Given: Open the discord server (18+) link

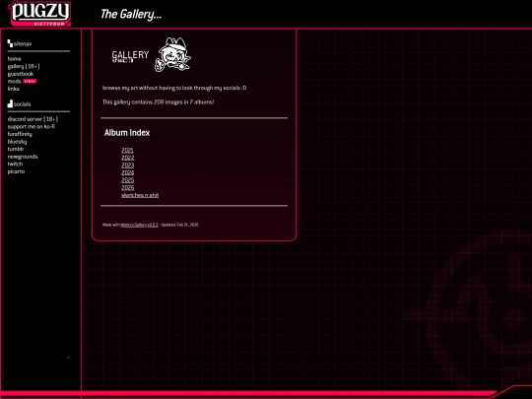Looking at the screenshot, I should coord(33,119).
